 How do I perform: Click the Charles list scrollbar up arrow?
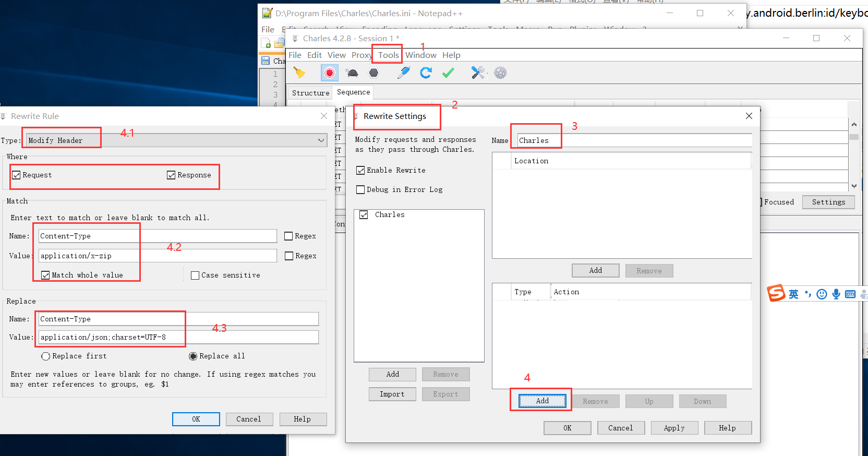tap(854, 124)
